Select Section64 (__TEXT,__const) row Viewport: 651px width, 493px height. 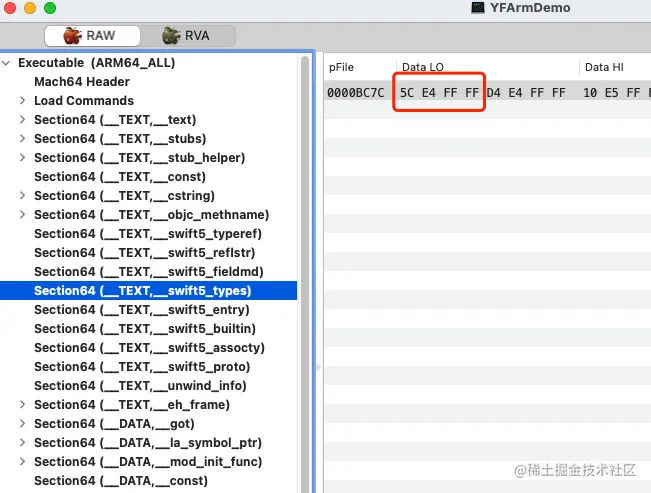(x=149, y=177)
